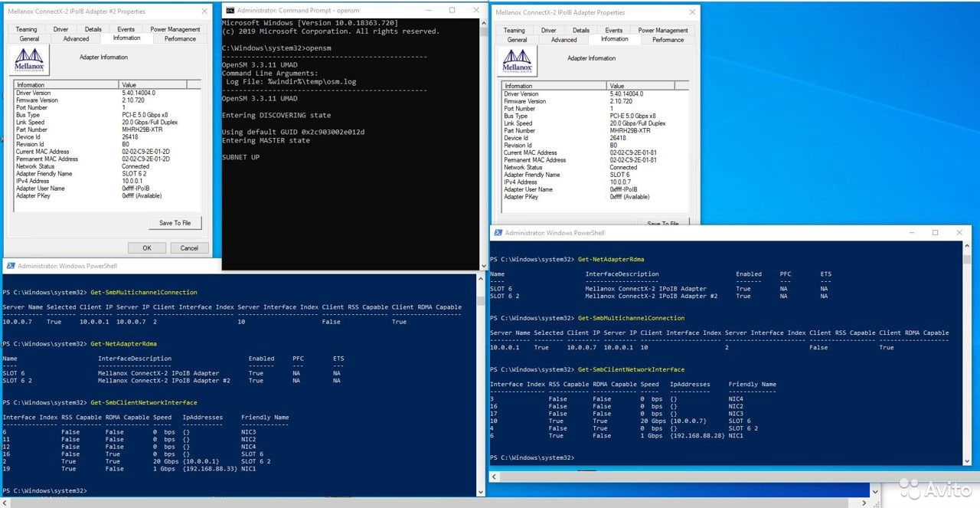This screenshot has height=508, width=980.
Task: Select Firmware Version row in Adapter #2 Properties
Action: (107, 100)
